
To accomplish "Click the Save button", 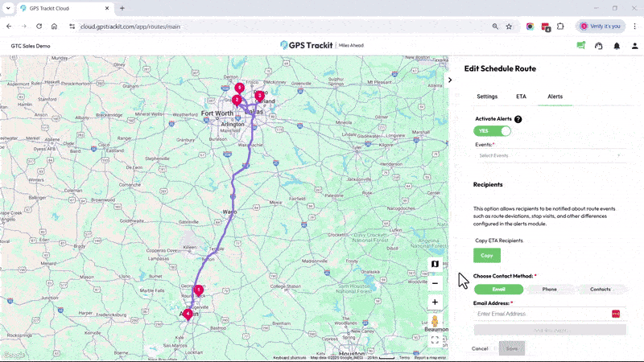I will [512, 348].
